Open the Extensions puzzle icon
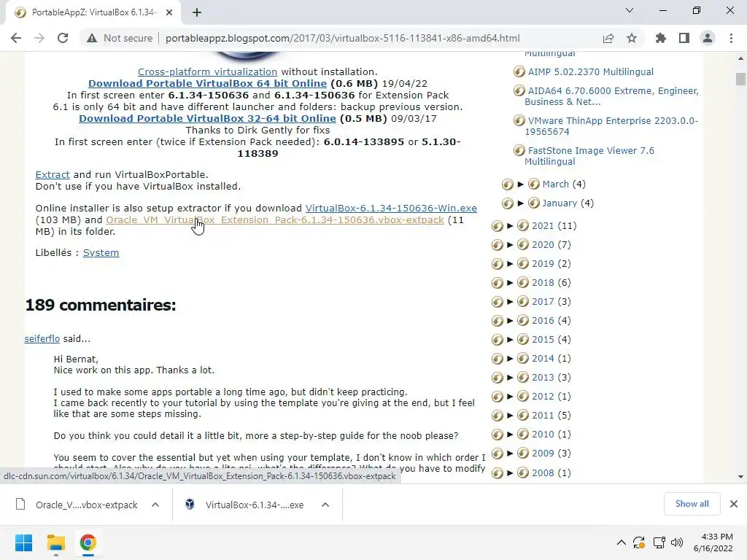747x560 pixels. pyautogui.click(x=660, y=38)
